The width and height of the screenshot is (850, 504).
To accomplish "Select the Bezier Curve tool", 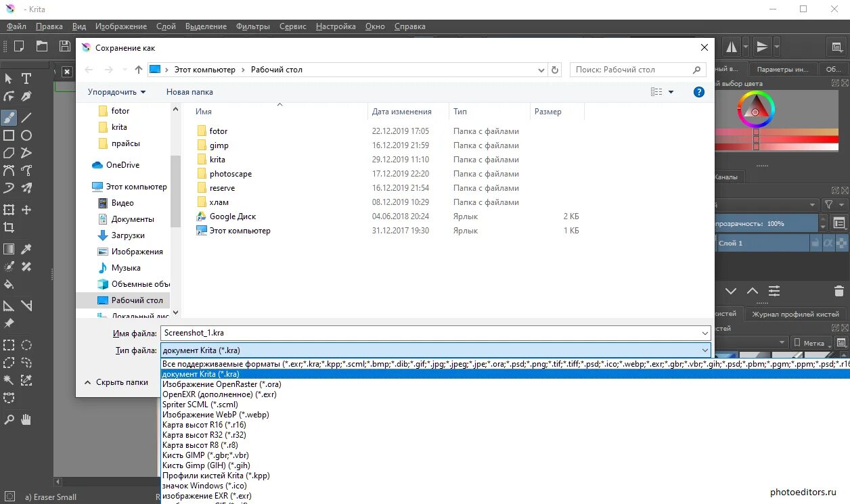I will 9,170.
